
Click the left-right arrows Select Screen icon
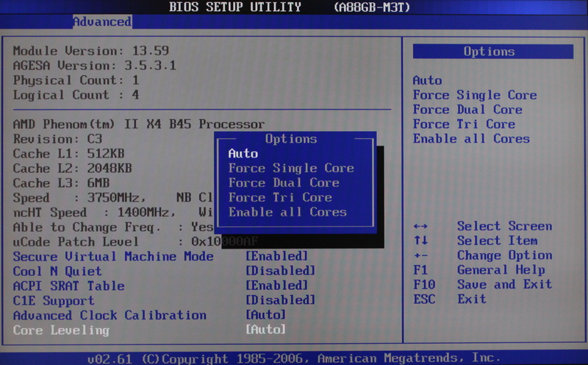420,227
